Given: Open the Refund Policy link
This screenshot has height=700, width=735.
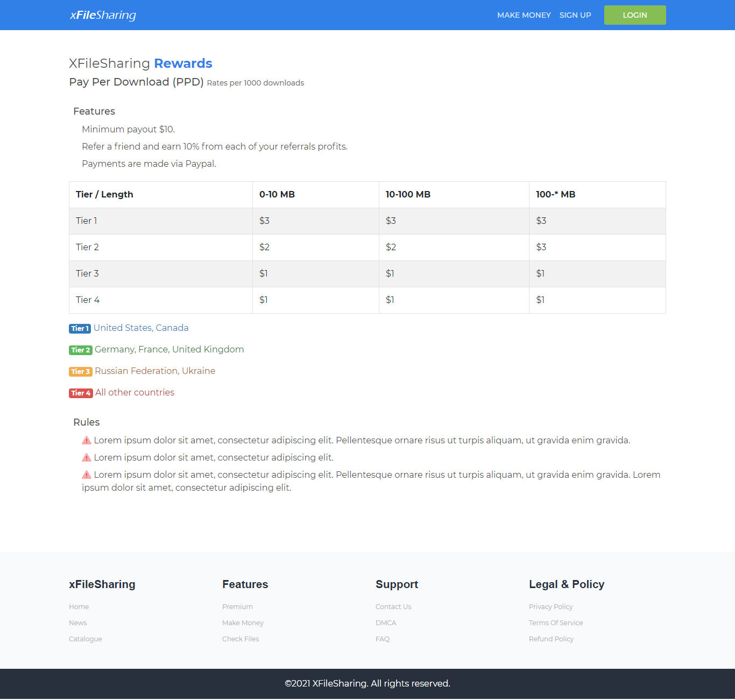Looking at the screenshot, I should pyautogui.click(x=552, y=639).
